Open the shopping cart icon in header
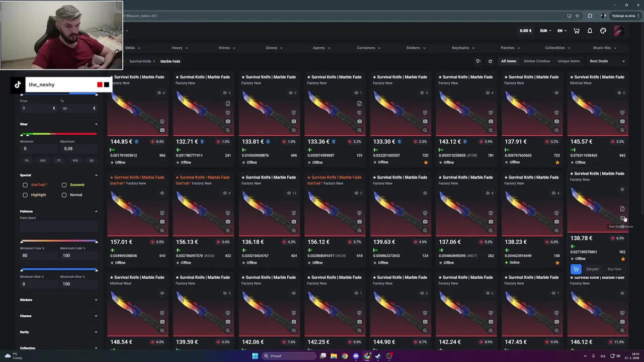This screenshot has width=644, height=362. coord(577,31)
